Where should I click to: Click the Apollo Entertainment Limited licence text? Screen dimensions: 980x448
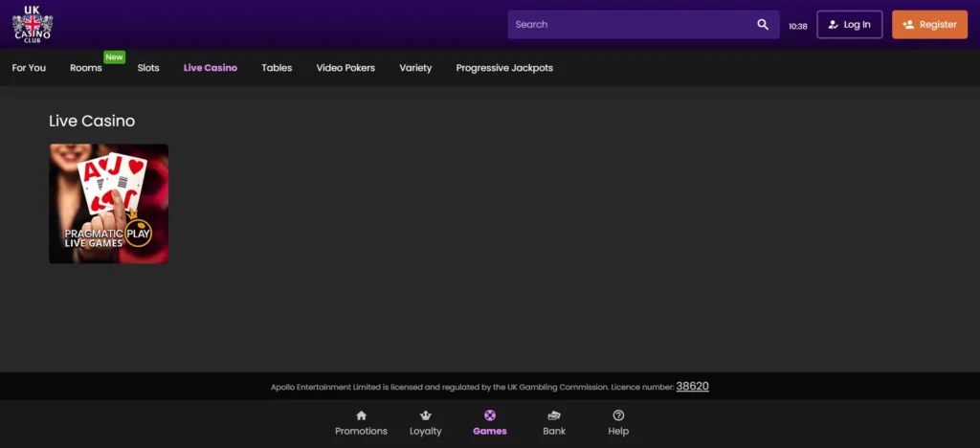473,387
